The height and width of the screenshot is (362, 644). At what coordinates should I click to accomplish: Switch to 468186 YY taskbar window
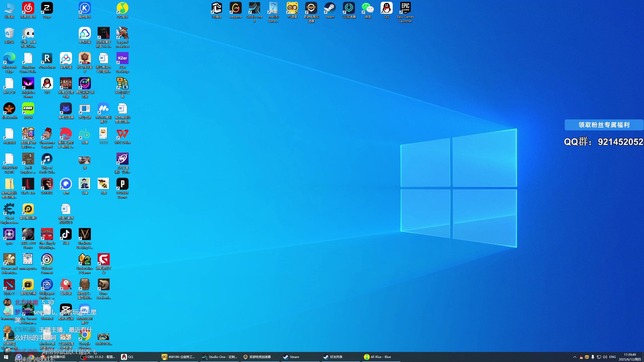point(179,357)
